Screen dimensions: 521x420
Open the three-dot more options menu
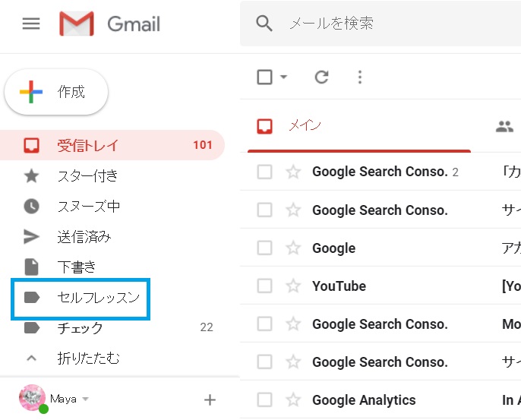pyautogui.click(x=360, y=77)
